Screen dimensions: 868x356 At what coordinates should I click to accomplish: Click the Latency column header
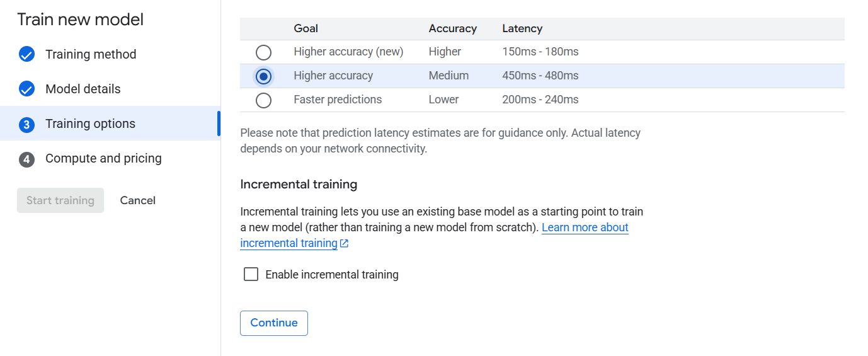522,28
